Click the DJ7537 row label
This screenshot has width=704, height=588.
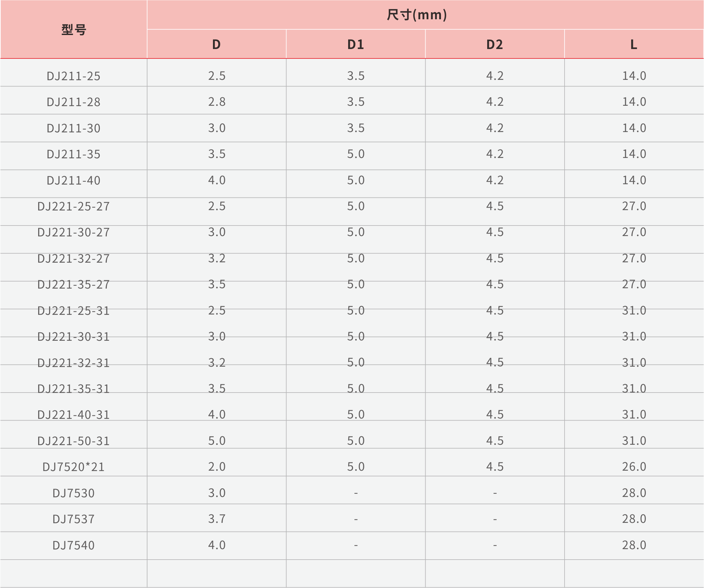point(74,519)
